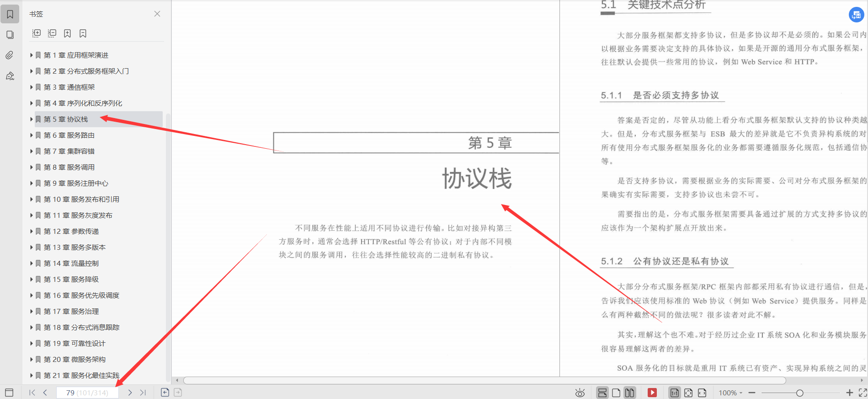Expand 第 6 章 服务路由 bookmark

(32, 135)
